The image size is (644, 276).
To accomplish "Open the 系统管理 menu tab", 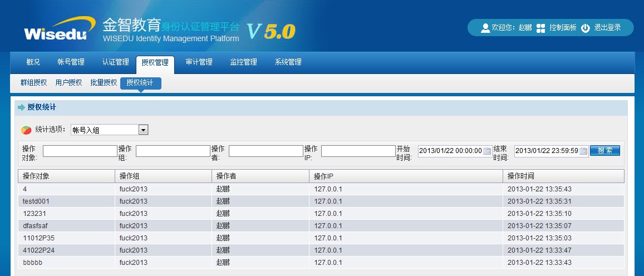I will click(x=288, y=62).
